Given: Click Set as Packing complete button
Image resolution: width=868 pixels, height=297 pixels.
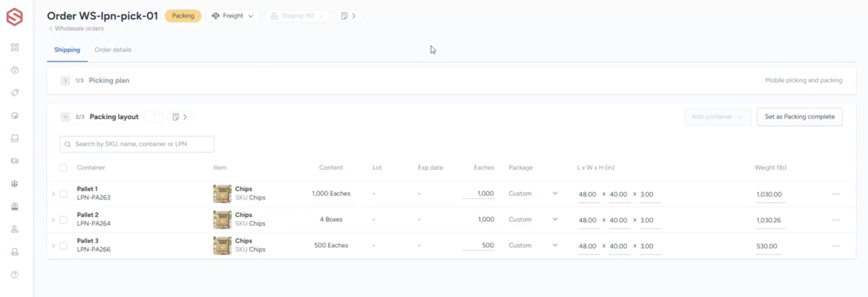Looking at the screenshot, I should click(799, 117).
